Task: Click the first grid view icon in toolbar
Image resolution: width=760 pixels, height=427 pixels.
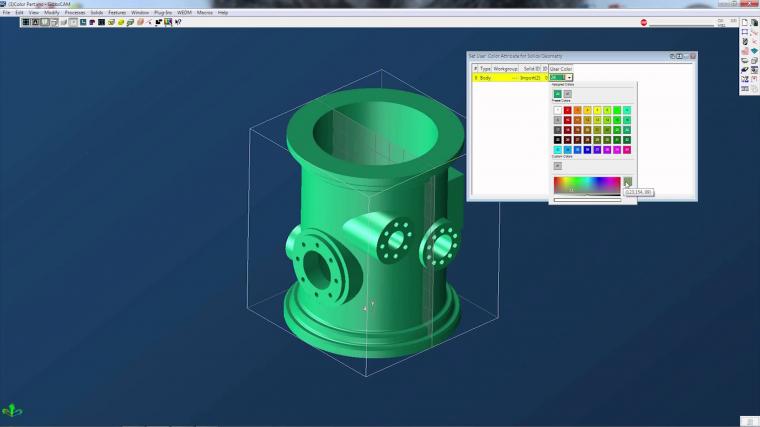Action: coord(26,22)
